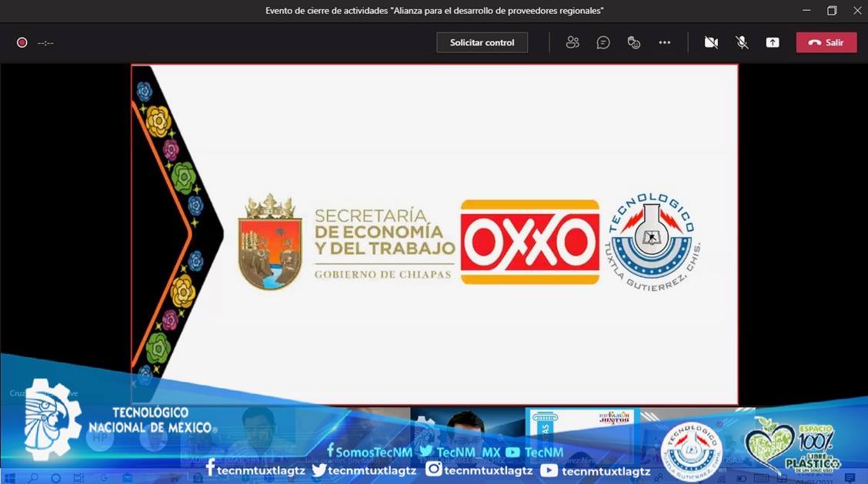Open the Windows Start menu
Screen dimensions: 868x484
pyautogui.click(x=9, y=477)
